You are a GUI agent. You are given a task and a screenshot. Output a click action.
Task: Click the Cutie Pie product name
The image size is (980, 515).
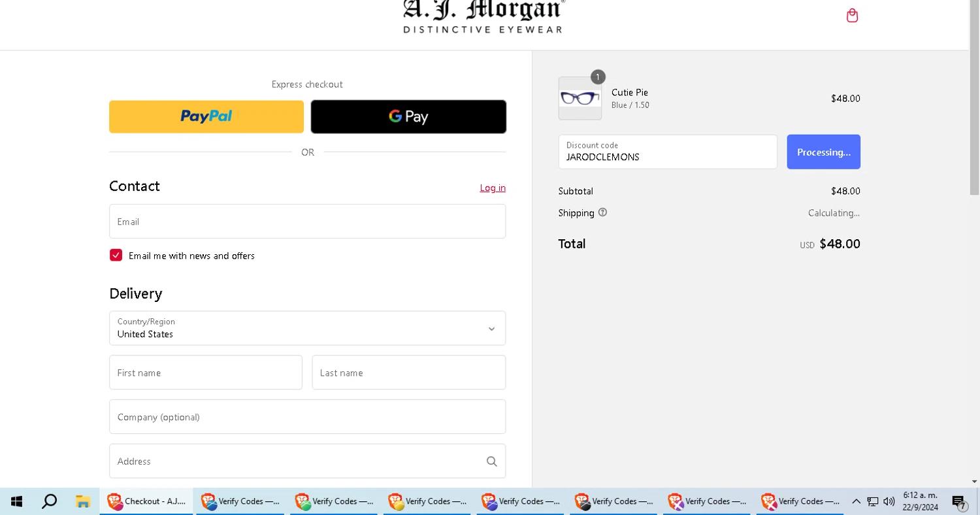click(630, 92)
